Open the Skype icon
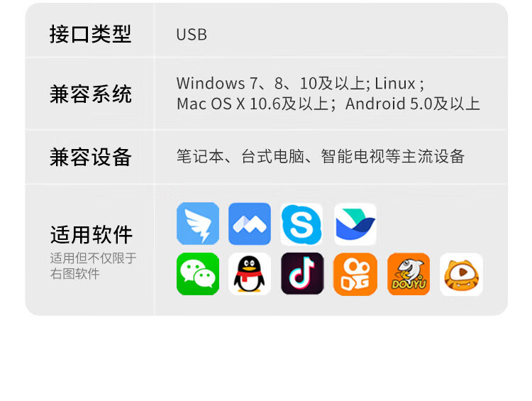The height and width of the screenshot is (401, 532). tap(301, 224)
